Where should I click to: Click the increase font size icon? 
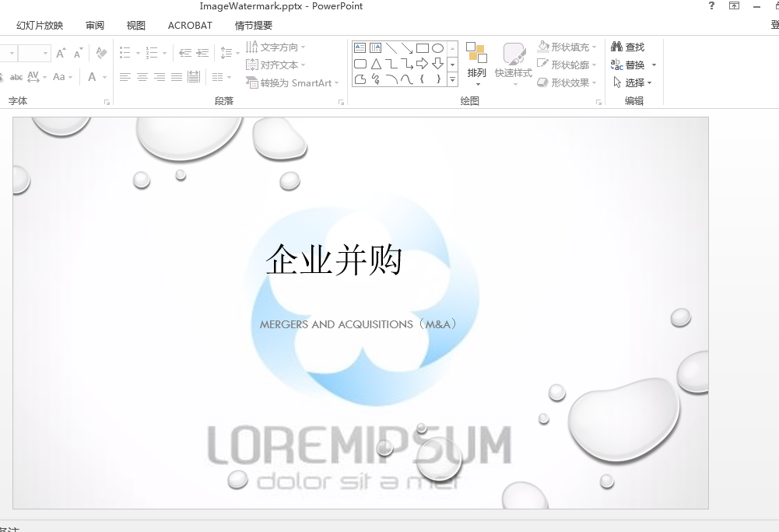61,54
